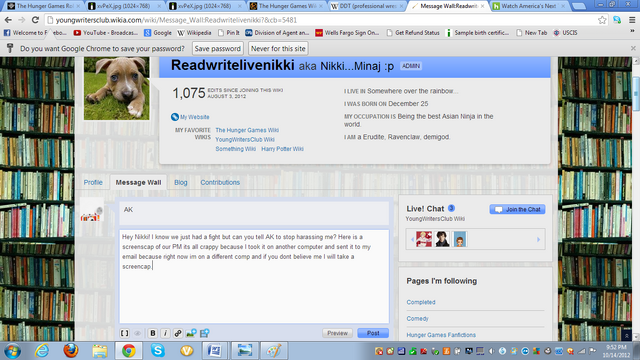Image resolution: width=640 pixels, height=360 pixels.
Task: Click the Save password button
Action: (218, 49)
